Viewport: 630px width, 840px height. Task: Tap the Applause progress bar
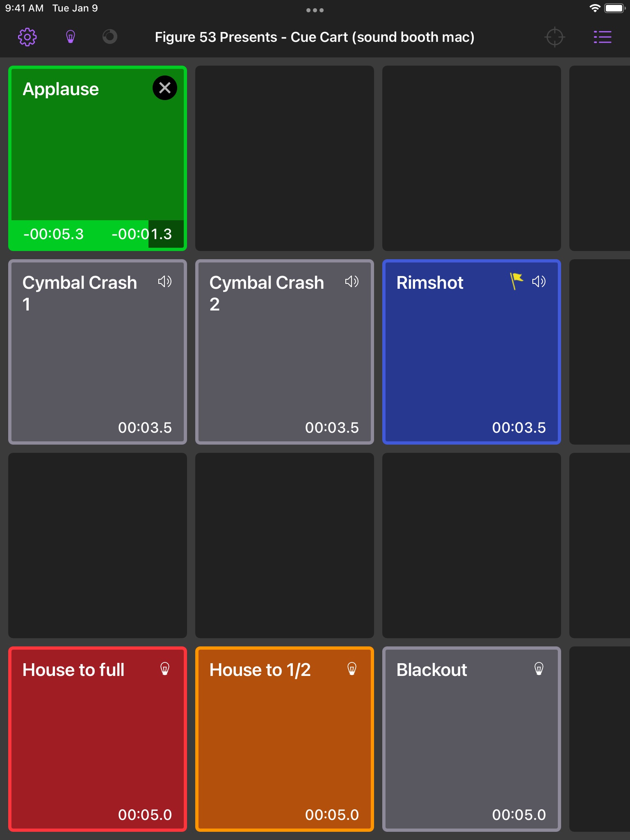pos(98,234)
